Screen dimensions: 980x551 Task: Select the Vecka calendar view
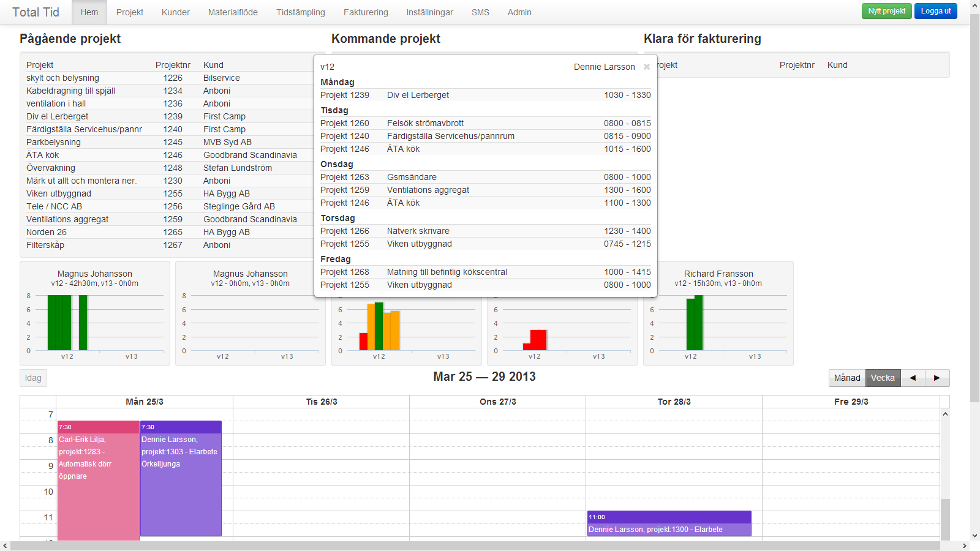click(883, 378)
